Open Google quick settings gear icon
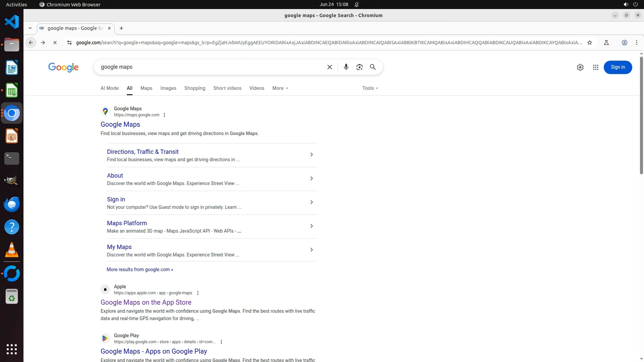644x362 pixels. tap(580, 67)
